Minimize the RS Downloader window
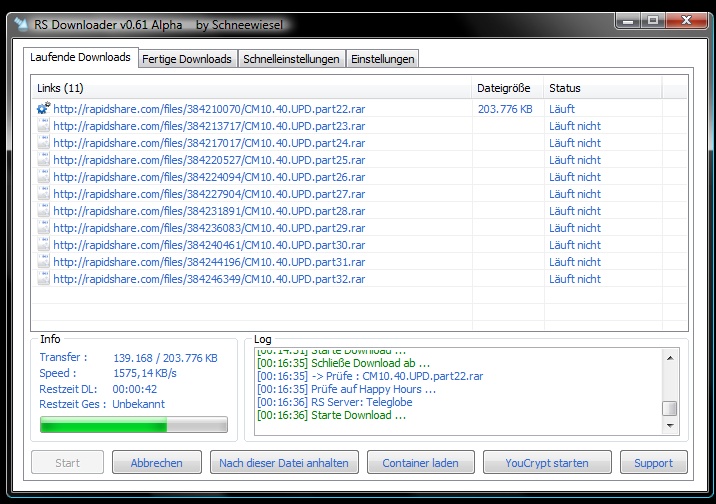 pyautogui.click(x=628, y=20)
